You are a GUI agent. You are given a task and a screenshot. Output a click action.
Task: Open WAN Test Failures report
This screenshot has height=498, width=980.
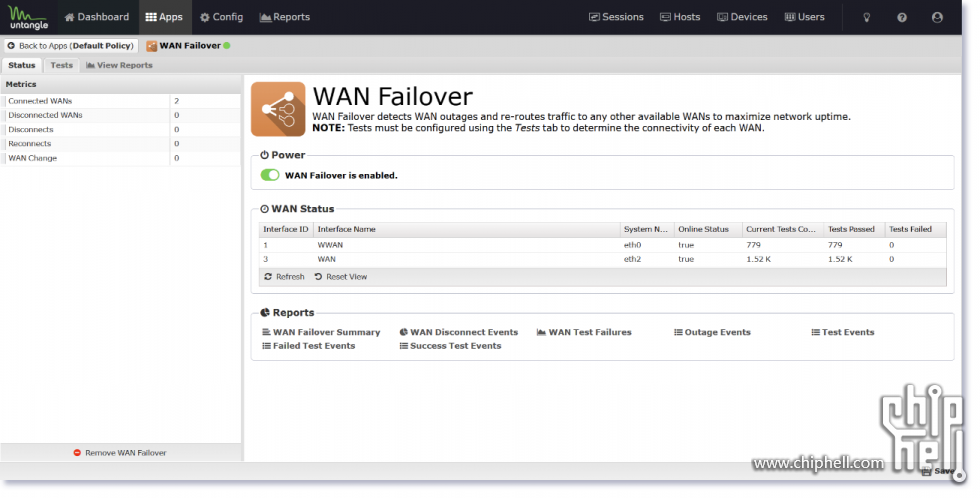click(584, 332)
